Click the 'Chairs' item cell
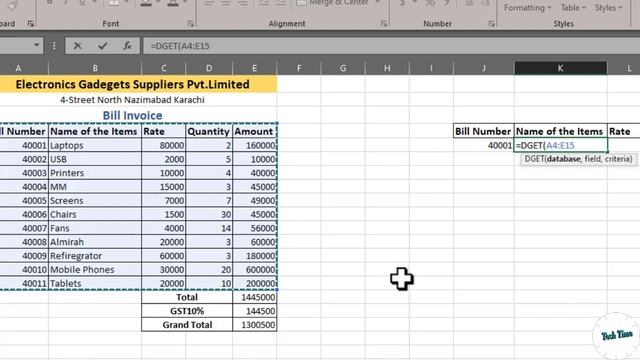This screenshot has height=360, width=640. pos(95,214)
